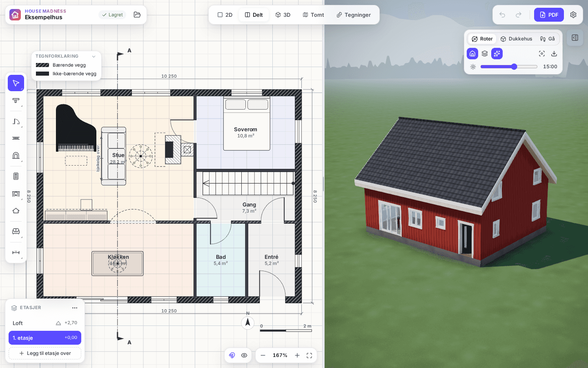Select the Dukkehus camera mode

point(516,39)
